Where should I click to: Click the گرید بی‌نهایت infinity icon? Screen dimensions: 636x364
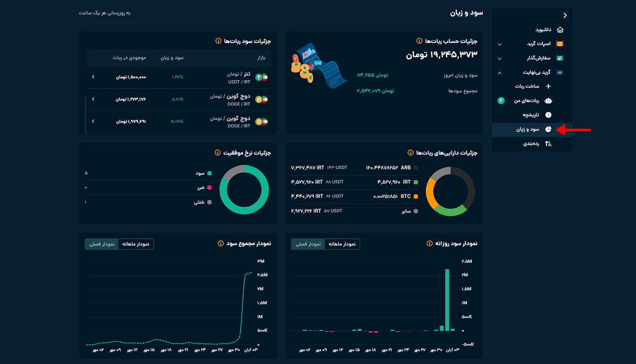click(560, 72)
